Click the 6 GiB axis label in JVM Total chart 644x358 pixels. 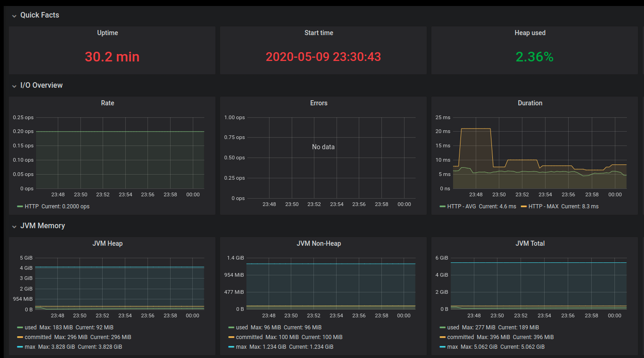pyautogui.click(x=442, y=258)
